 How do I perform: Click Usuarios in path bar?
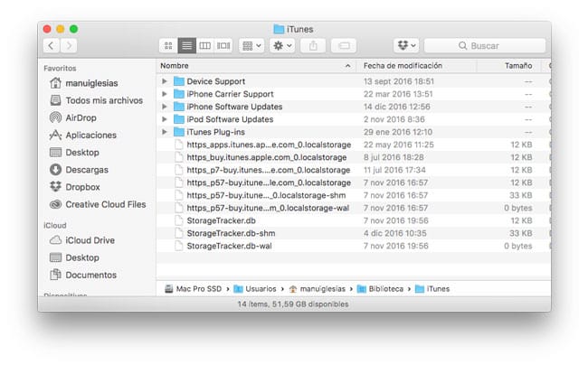coord(254,288)
